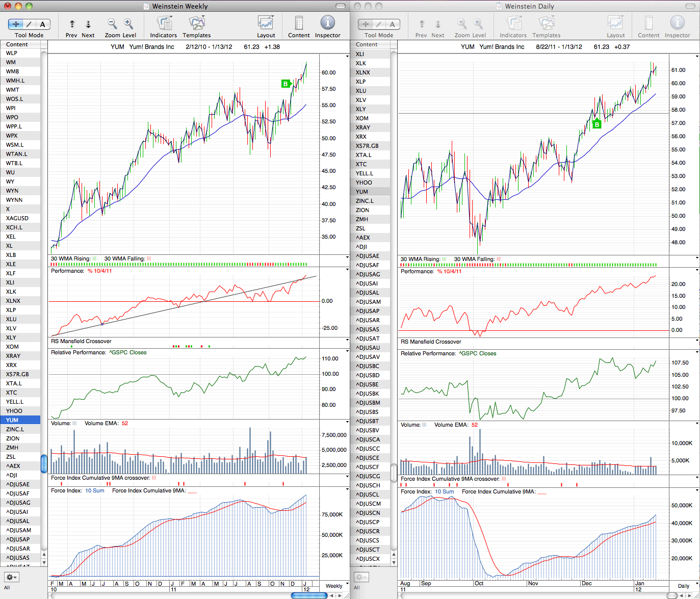Open Layout options in Daily window
The height and width of the screenshot is (599, 700).
615,23
